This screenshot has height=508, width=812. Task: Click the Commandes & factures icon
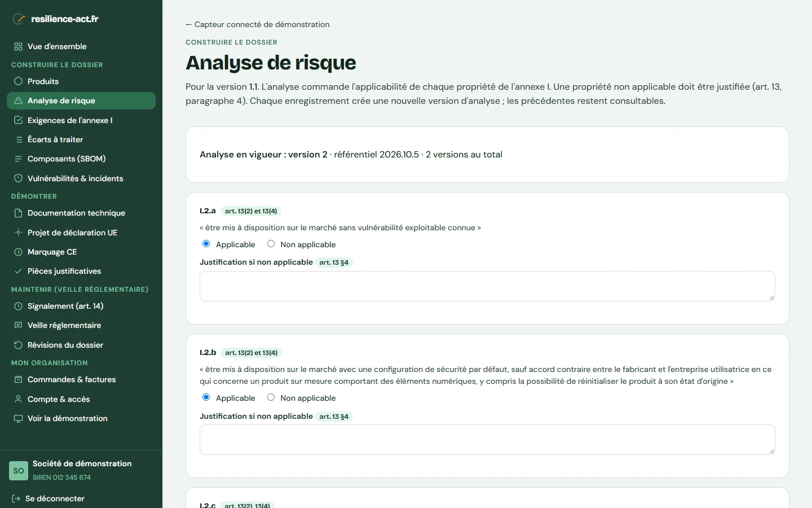[x=19, y=379]
